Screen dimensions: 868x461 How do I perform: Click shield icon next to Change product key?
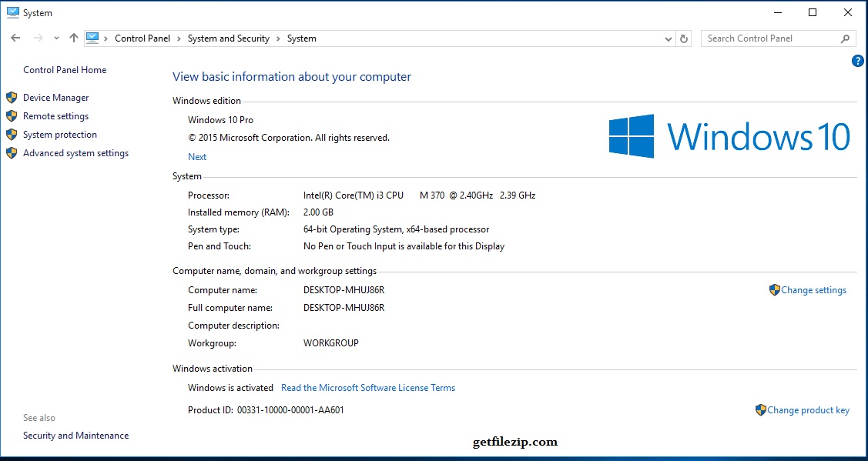pos(761,410)
